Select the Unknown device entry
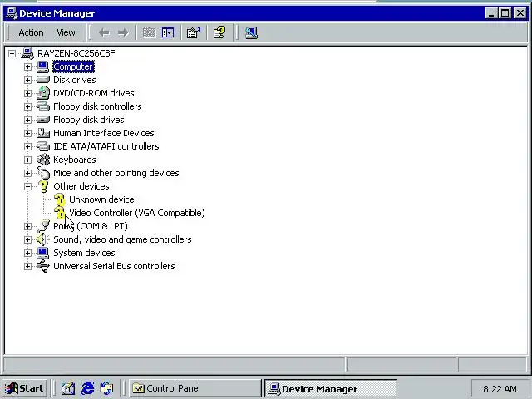This screenshot has height=399, width=532. pos(101,199)
